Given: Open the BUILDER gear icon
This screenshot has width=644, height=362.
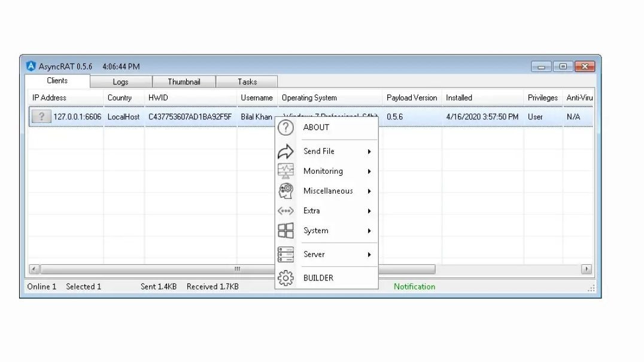Looking at the screenshot, I should point(285,277).
